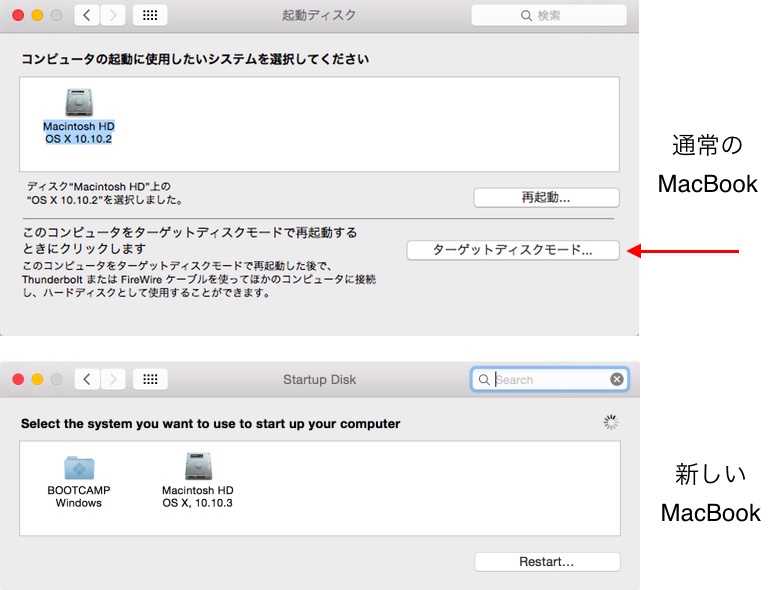Show all preferences grid in Startup Disk window
The width and height of the screenshot is (780, 590).
pyautogui.click(x=150, y=380)
